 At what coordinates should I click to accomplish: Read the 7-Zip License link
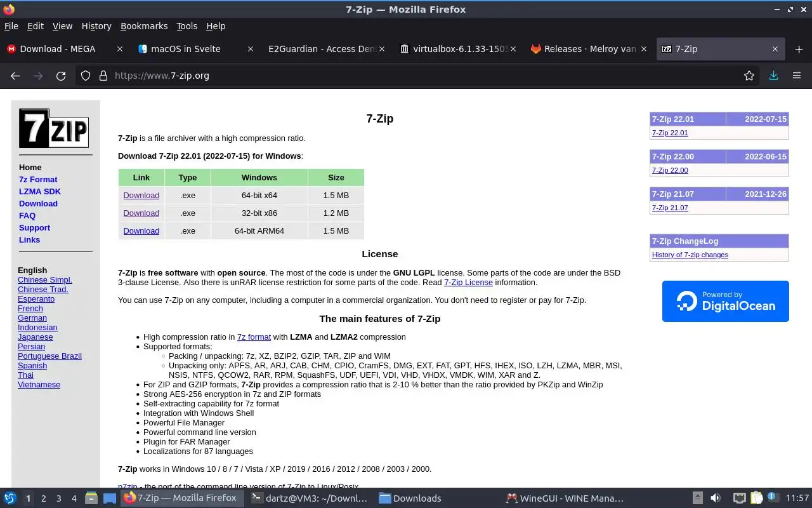pos(468,283)
